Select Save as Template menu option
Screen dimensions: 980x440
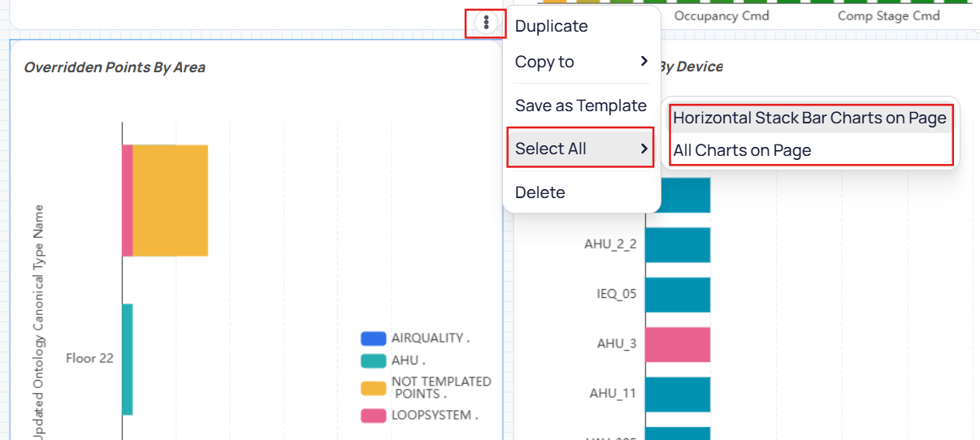point(580,106)
